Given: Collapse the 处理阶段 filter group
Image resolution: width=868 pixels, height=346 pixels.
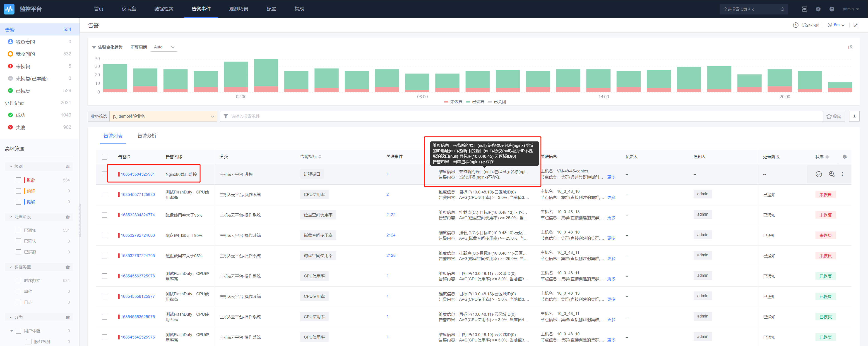Looking at the screenshot, I should point(10,217).
